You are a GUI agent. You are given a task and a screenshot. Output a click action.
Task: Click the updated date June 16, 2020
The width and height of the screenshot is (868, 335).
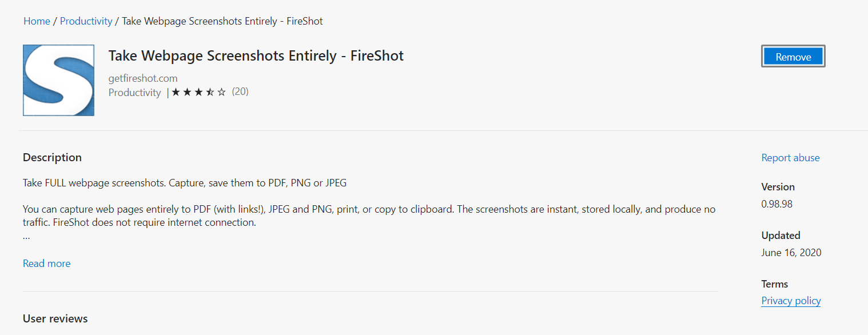(791, 253)
